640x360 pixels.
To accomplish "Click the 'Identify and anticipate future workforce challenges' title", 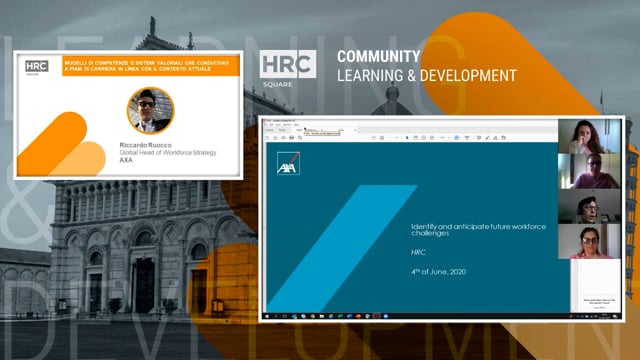I will [478, 229].
